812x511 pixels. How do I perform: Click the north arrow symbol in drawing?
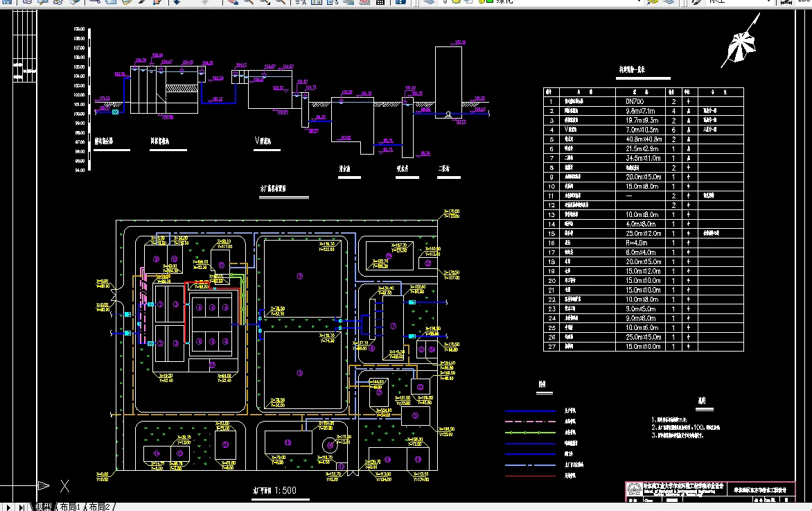point(741,42)
